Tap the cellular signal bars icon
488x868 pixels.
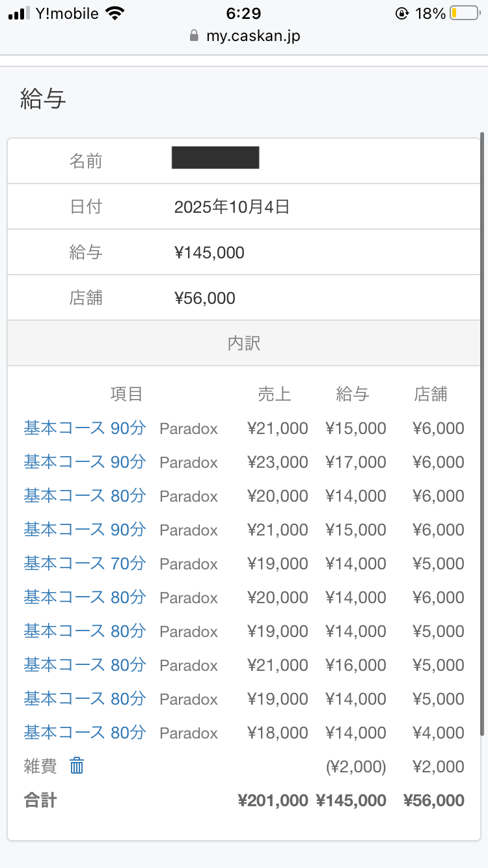tap(20, 14)
